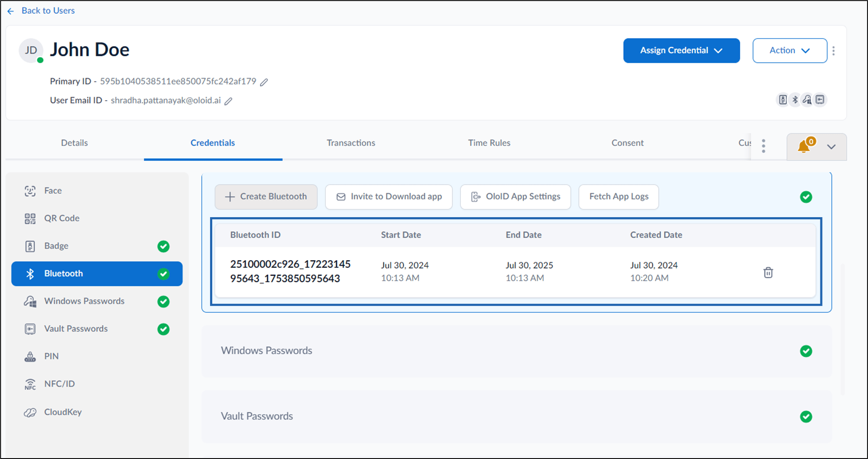Click Invite to Download app

point(389,197)
